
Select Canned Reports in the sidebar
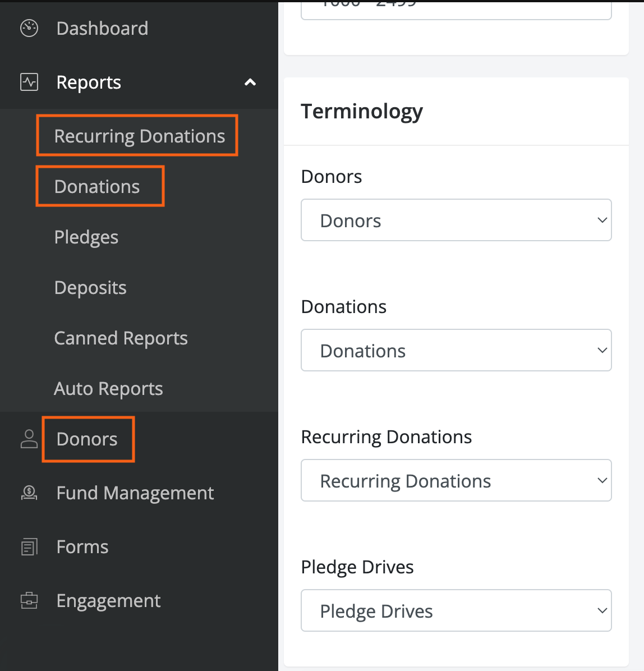[121, 338]
